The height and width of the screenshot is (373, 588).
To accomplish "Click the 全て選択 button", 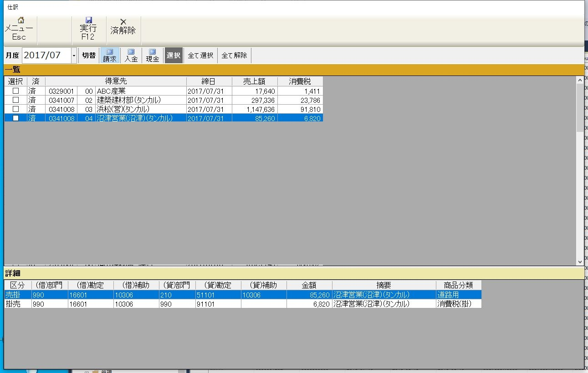I will click(200, 55).
